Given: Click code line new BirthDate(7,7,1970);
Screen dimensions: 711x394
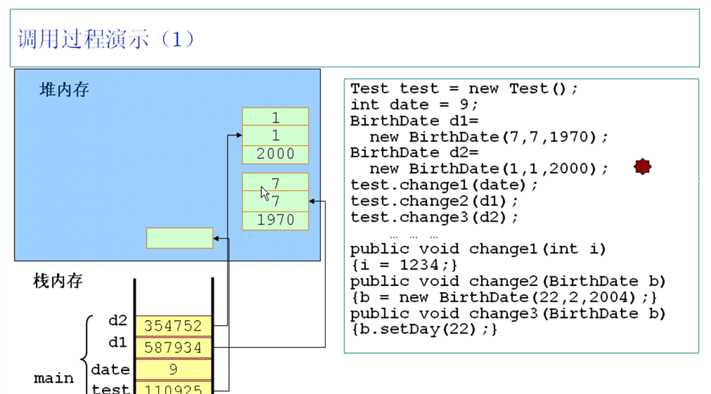Looking at the screenshot, I should 489,137.
